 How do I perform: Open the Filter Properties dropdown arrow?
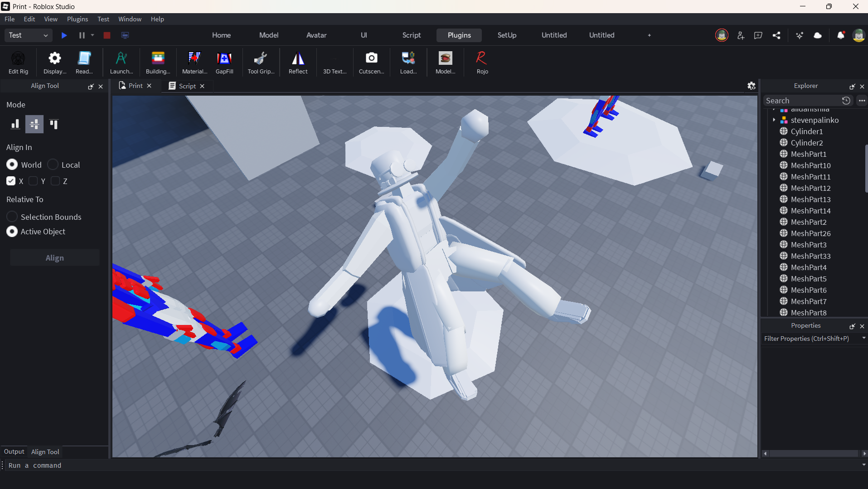pyautogui.click(x=863, y=338)
